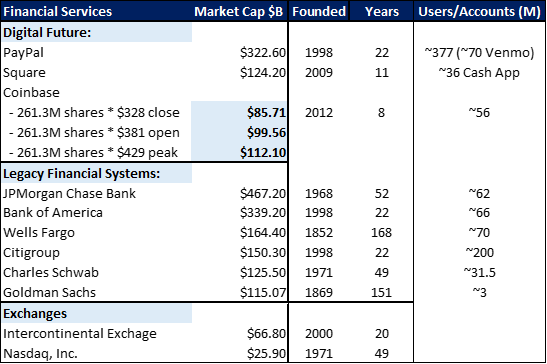This screenshot has height=364, width=547.
Task: Click Citigroup's $150.30 market cap
Action: 263,252
